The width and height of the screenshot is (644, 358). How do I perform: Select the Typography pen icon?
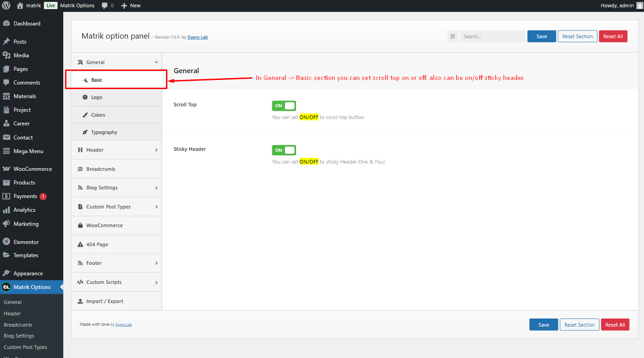click(85, 132)
